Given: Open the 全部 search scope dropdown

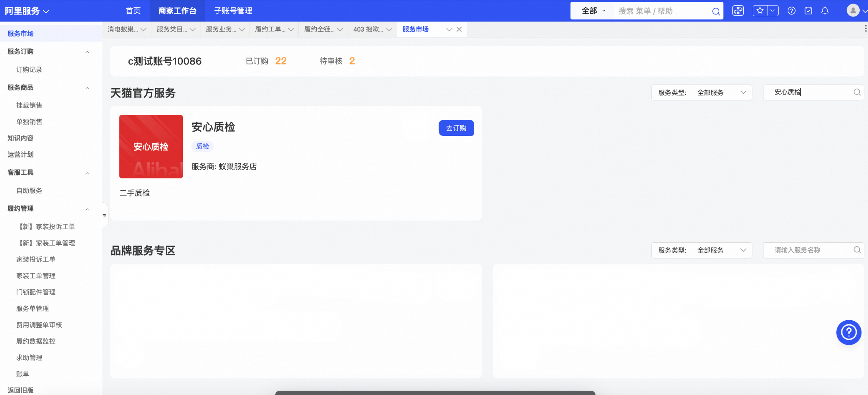Looking at the screenshot, I should tap(593, 11).
